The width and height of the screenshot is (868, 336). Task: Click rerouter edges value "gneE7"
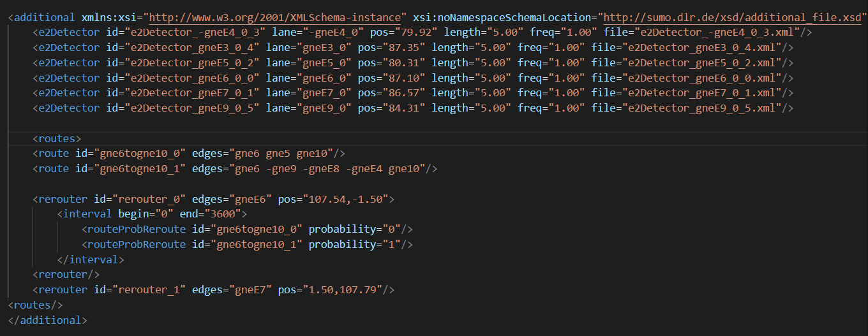(x=250, y=290)
